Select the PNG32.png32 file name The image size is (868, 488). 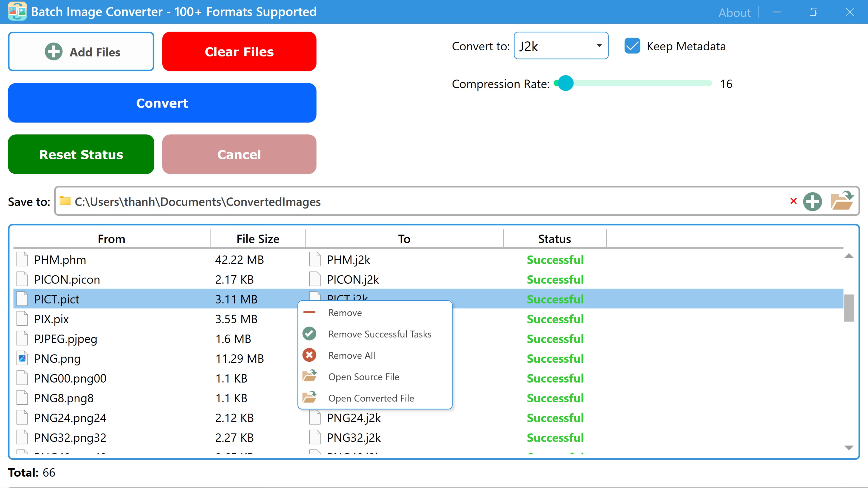pyautogui.click(x=70, y=437)
